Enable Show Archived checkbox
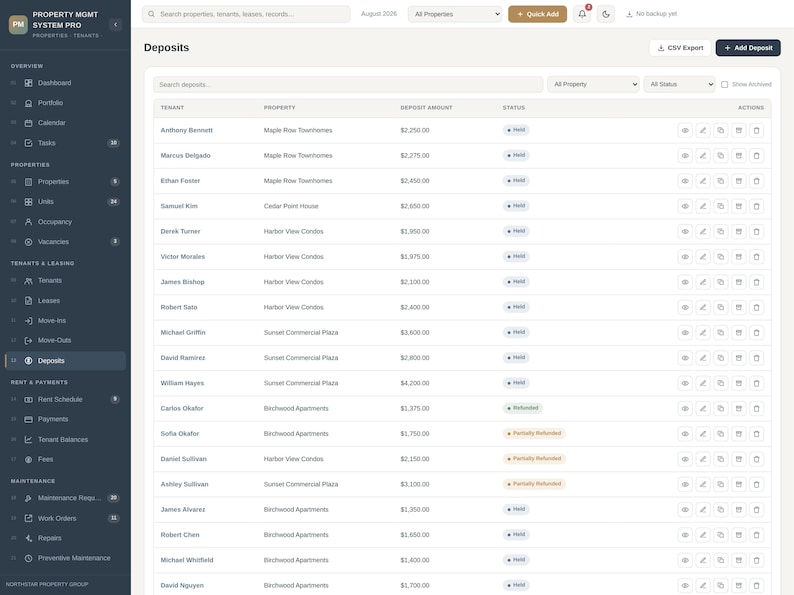Viewport: 794px width, 595px height. click(725, 85)
